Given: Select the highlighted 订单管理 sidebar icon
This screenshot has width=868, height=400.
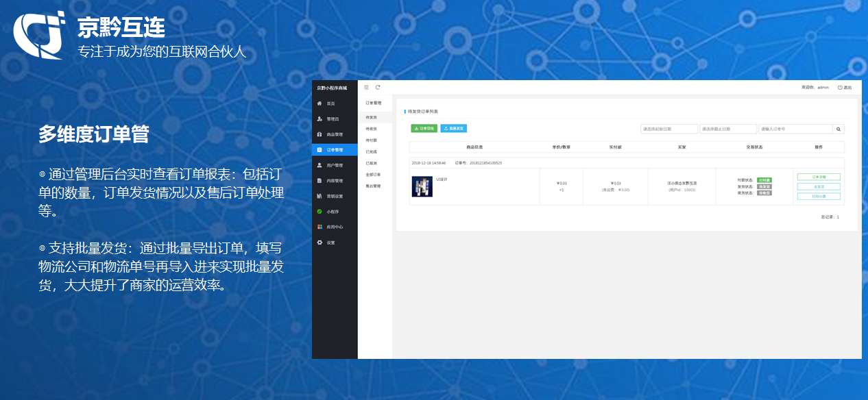Looking at the screenshot, I should 319,150.
